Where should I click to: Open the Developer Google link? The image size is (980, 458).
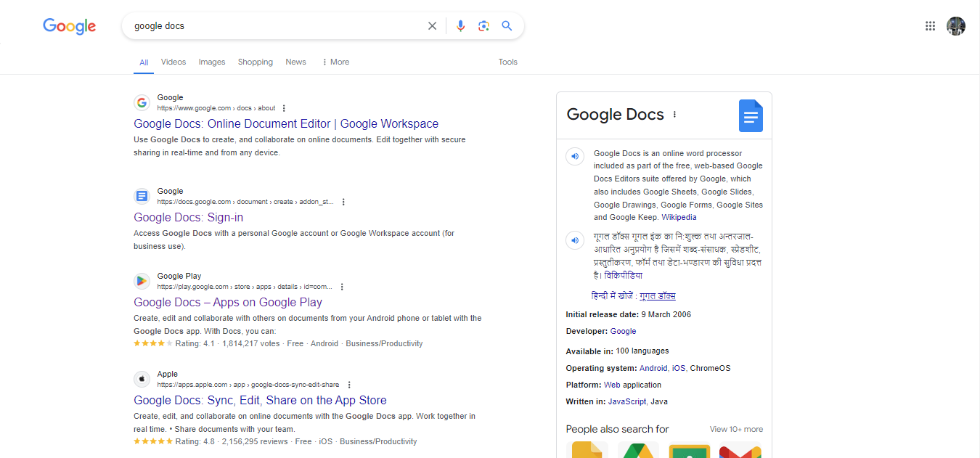click(x=623, y=331)
